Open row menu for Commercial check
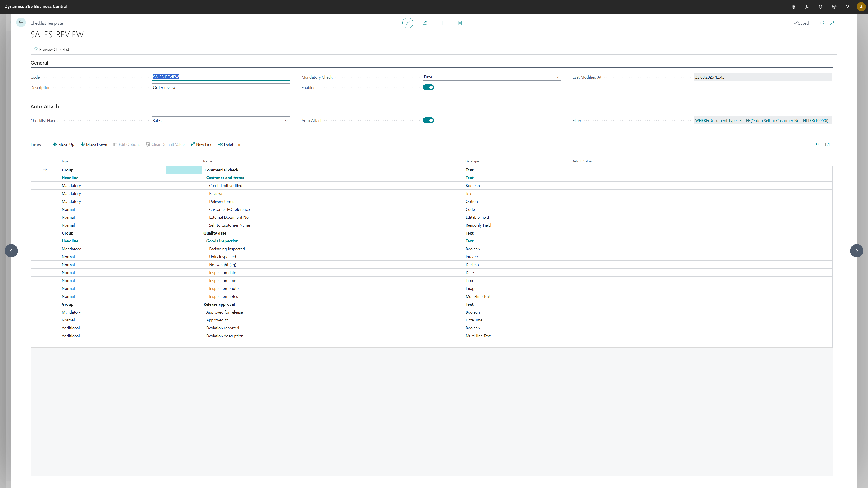Image resolution: width=868 pixels, height=488 pixels. 184,170
